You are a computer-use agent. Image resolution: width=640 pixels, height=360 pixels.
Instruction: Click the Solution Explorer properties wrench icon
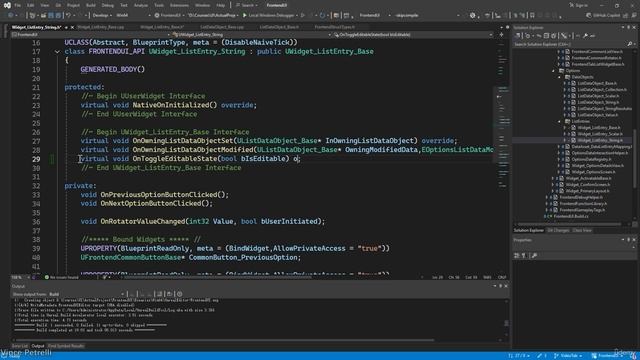click(585, 36)
